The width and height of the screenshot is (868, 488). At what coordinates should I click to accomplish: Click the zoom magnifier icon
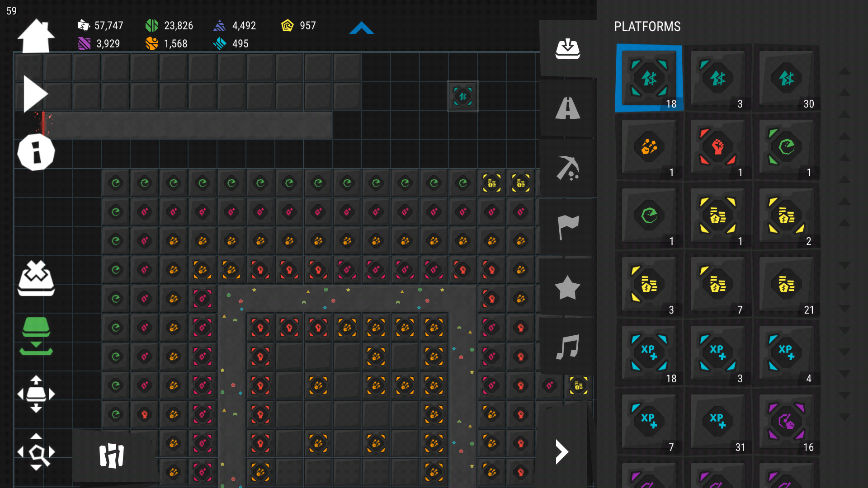coord(36,452)
